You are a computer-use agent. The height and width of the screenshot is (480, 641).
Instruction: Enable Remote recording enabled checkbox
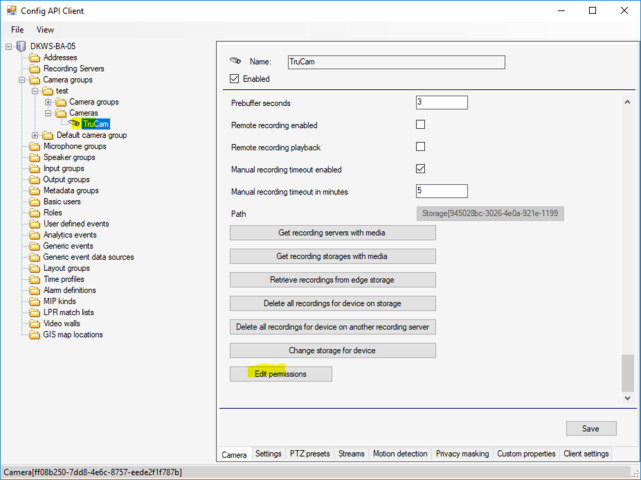pyautogui.click(x=420, y=125)
